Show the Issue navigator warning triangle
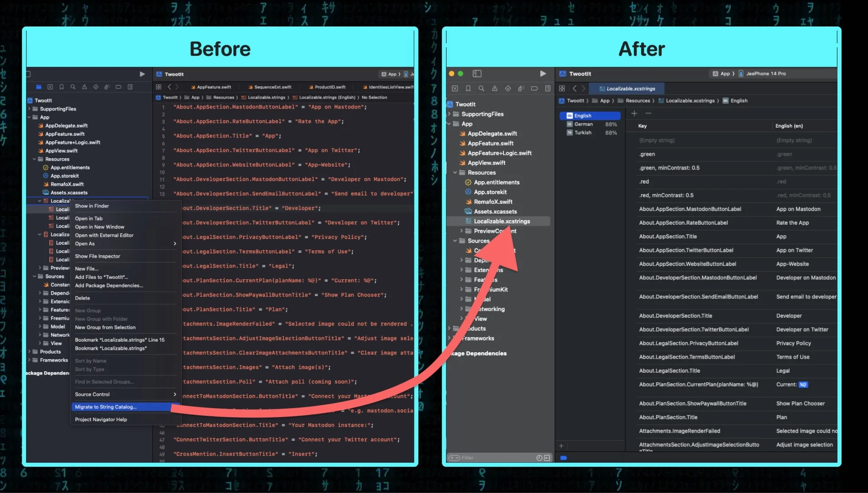The image size is (868, 493). (84, 87)
